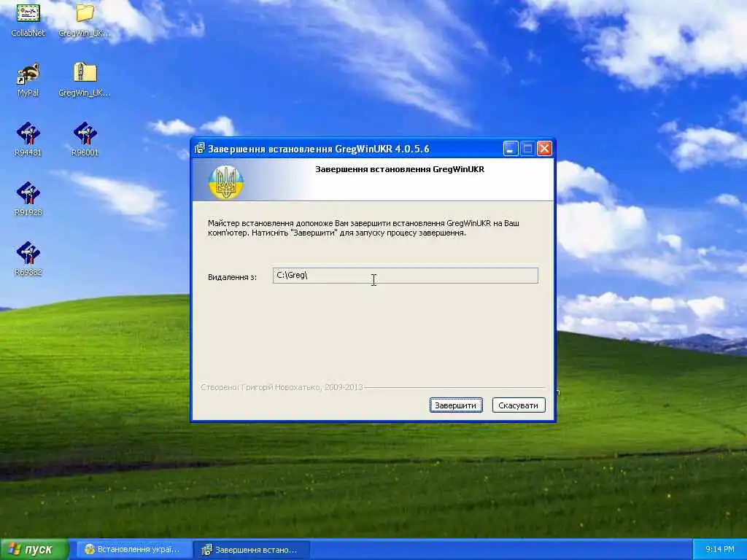Switch to Завершення встано... taskbar item
This screenshot has width=747, height=560.
[x=252, y=550]
